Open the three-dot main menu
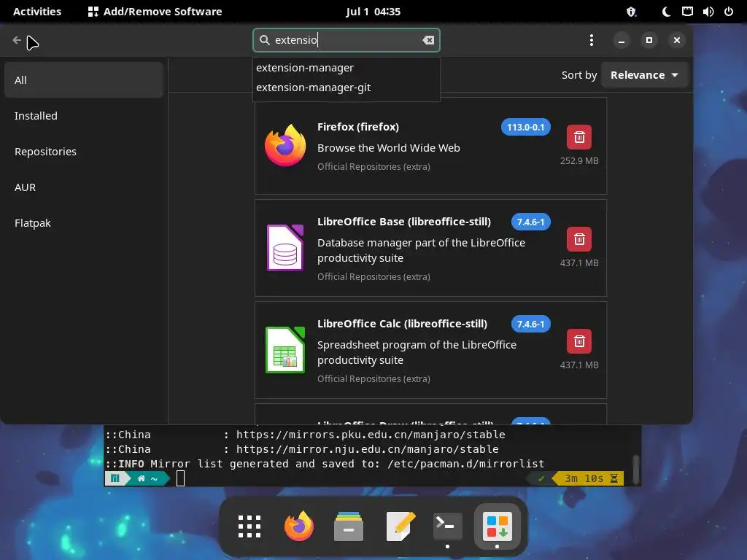This screenshot has width=747, height=560. [591, 40]
